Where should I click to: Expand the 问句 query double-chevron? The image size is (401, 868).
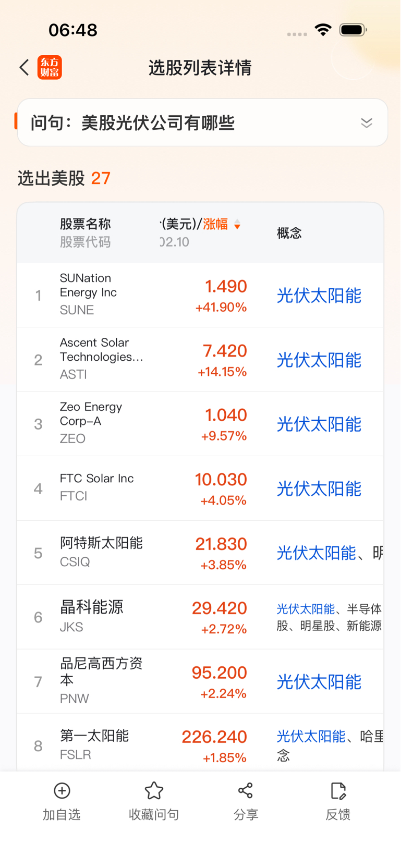[x=367, y=123]
